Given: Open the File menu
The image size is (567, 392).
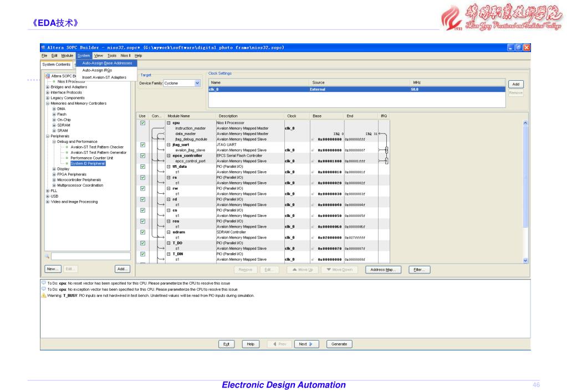Looking at the screenshot, I should click(x=44, y=55).
